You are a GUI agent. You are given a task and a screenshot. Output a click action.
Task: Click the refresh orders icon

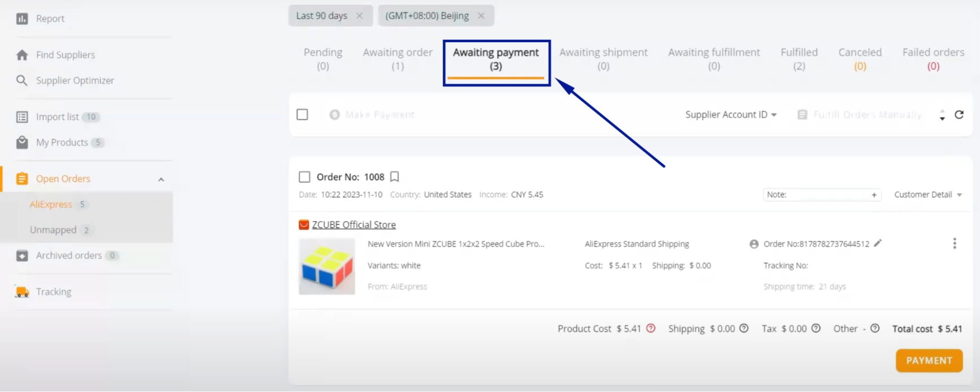coord(959,115)
